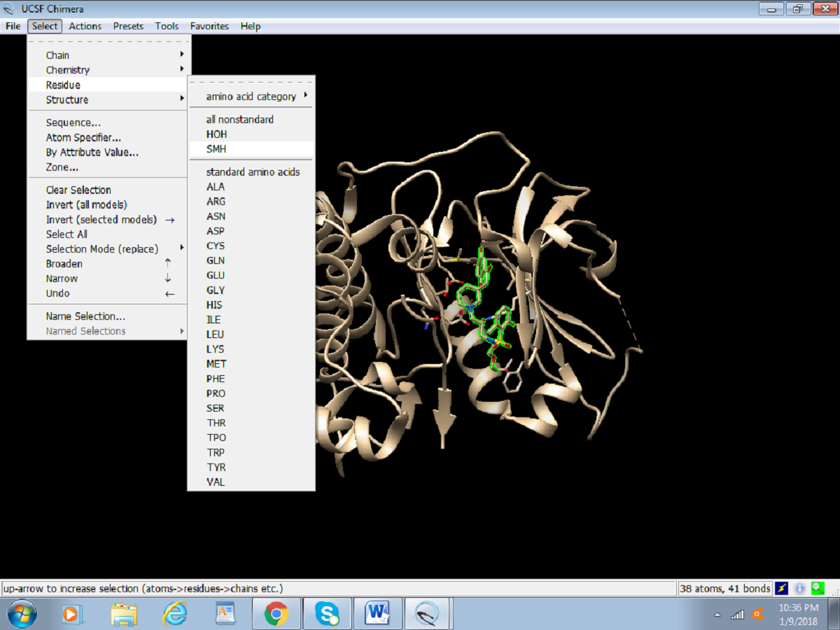
Task: Select ALA residues
Action: (x=251, y=187)
